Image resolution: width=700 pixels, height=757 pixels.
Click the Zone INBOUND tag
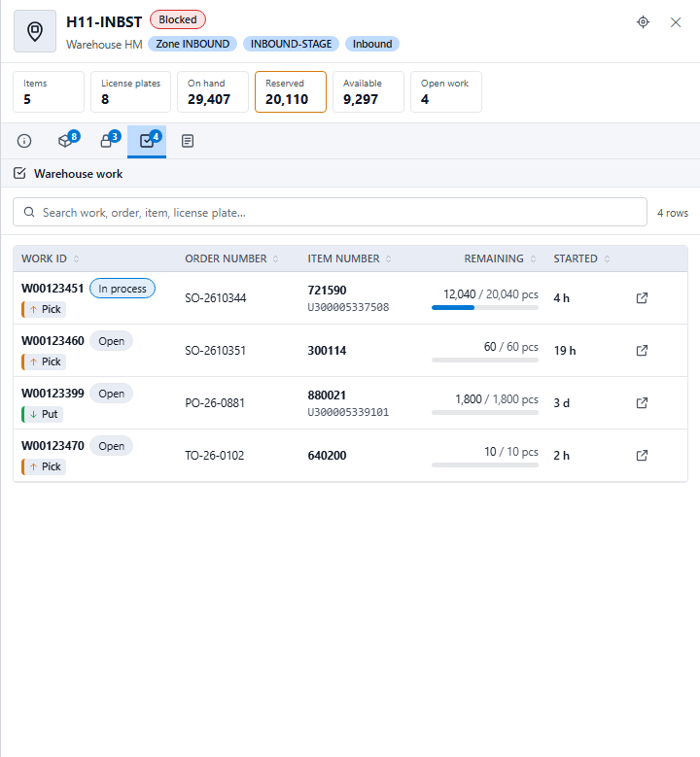pyautogui.click(x=192, y=44)
